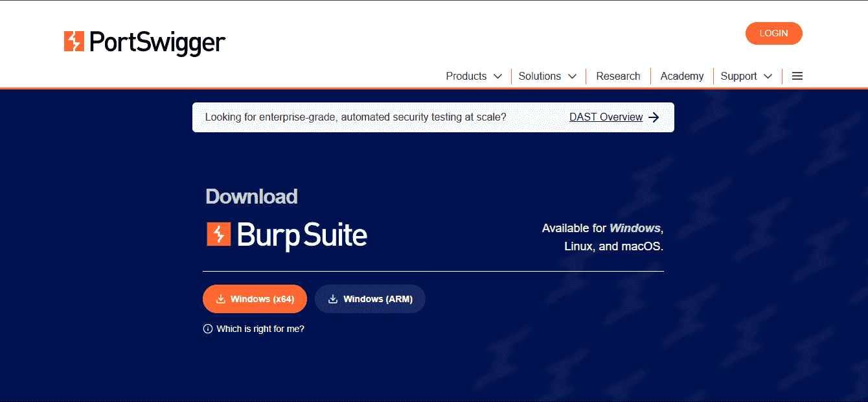868x402 pixels.
Task: Click the enterprise-grade security testing banner text
Action: click(356, 117)
